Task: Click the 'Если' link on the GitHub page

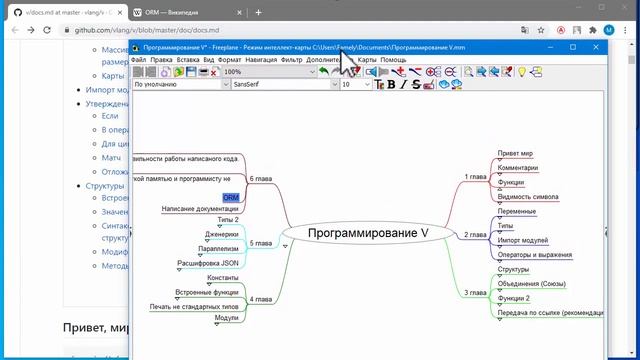Action: 110,116
